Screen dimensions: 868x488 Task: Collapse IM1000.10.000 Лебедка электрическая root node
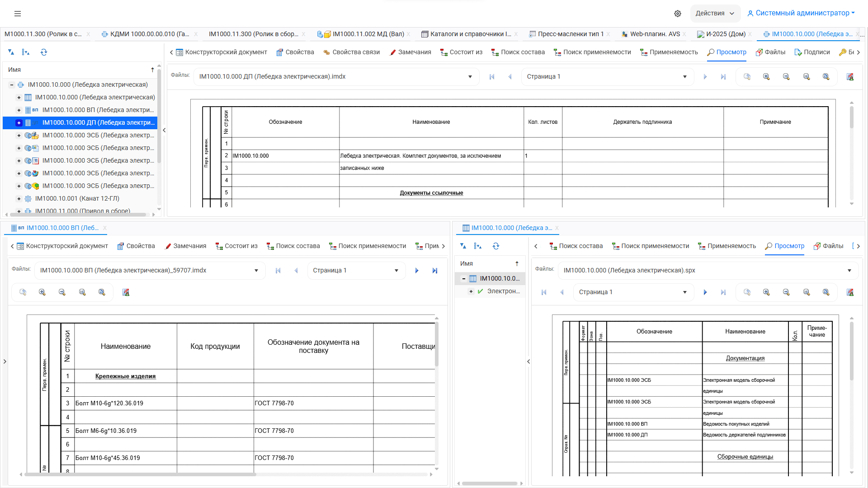click(12, 85)
